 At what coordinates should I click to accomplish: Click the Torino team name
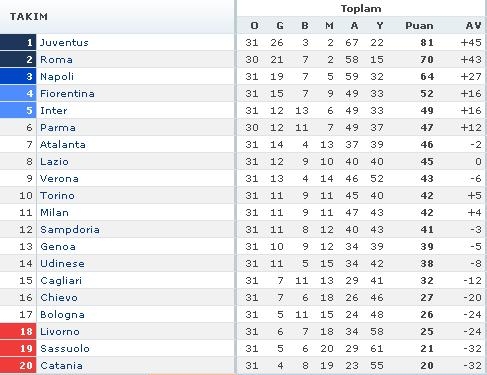(57, 196)
